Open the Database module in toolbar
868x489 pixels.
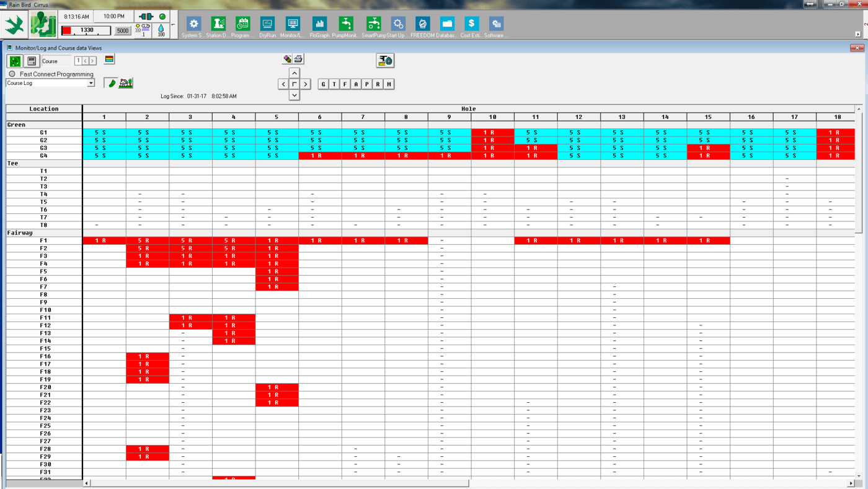(447, 25)
